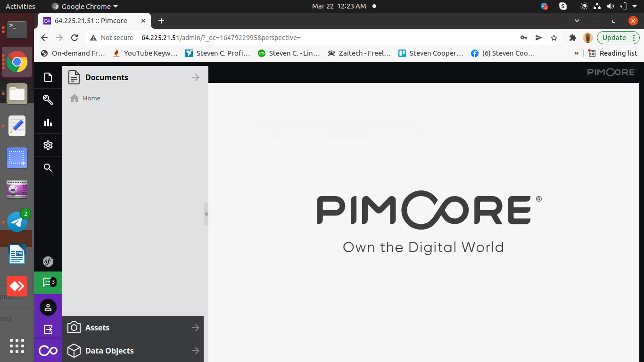Open the tab search dropdown arrow
Image resolution: width=644 pixels, height=362 pixels.
click(x=577, y=21)
